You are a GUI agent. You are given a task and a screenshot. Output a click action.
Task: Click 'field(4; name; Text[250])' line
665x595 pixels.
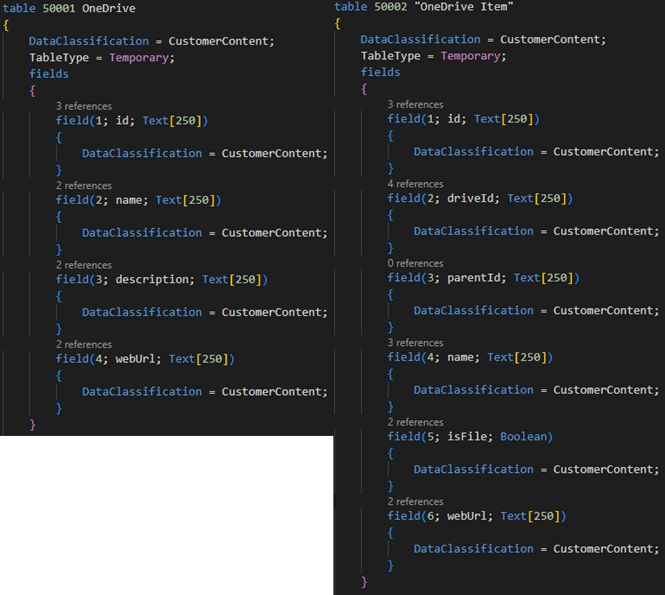pos(470,358)
